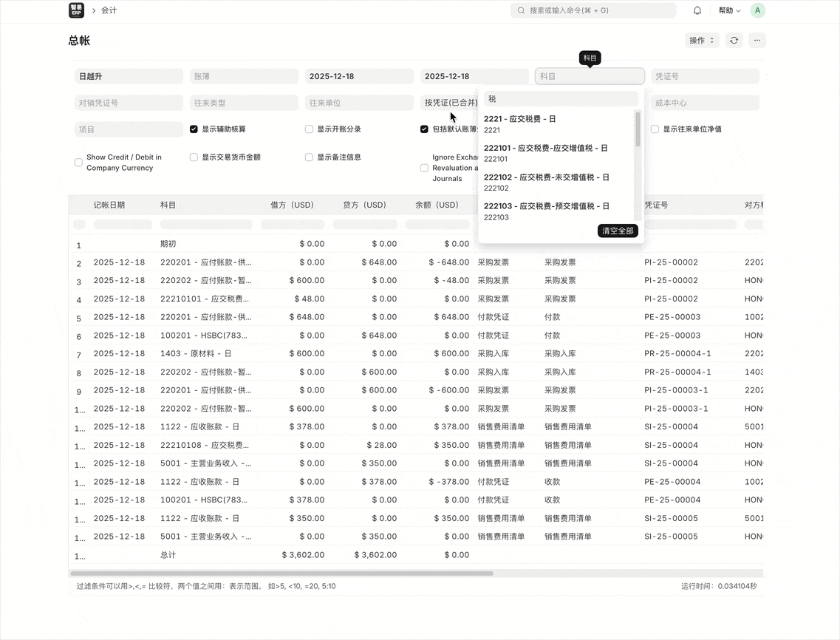Go to 会计 breadcrumb link
840x640 pixels.
(x=109, y=10)
